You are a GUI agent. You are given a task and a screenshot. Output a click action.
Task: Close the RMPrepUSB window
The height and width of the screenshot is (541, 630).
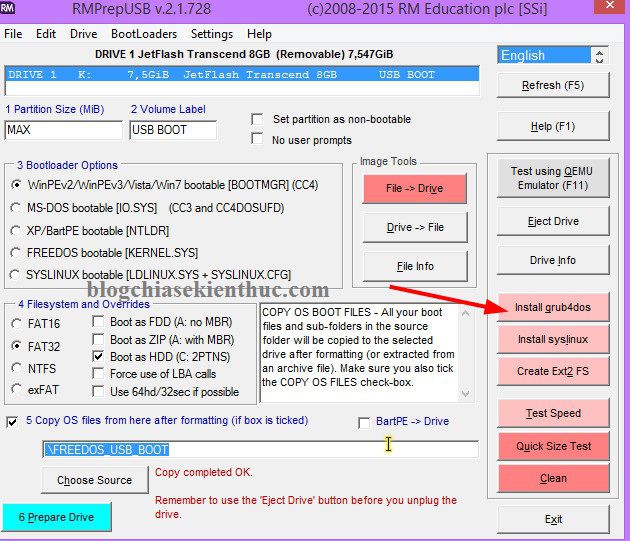(610, 6)
